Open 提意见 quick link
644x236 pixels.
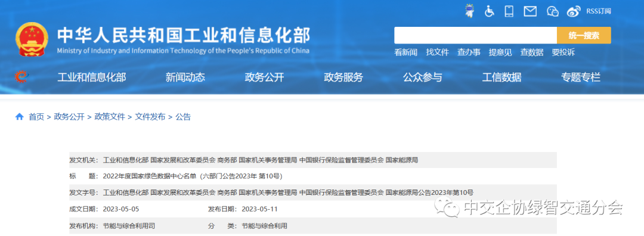500,52
